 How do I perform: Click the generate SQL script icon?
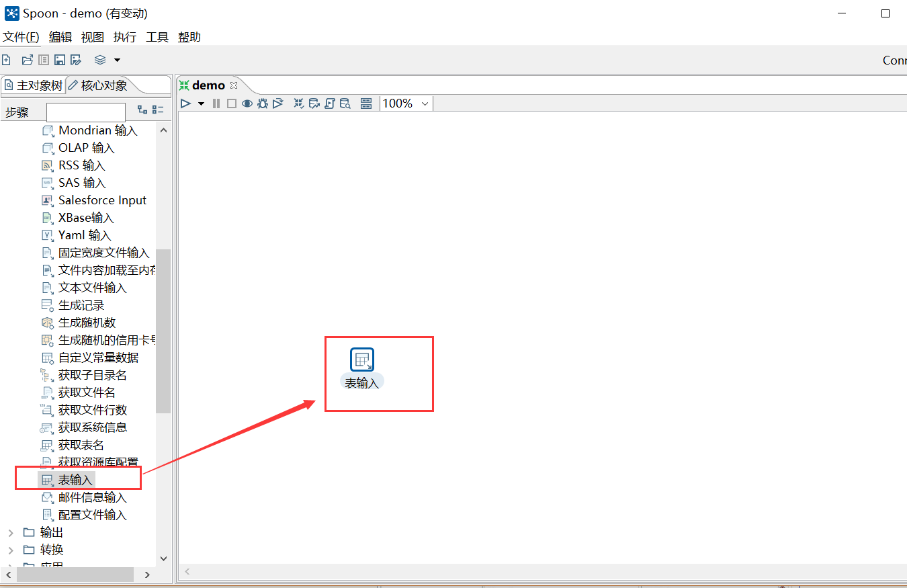click(330, 103)
